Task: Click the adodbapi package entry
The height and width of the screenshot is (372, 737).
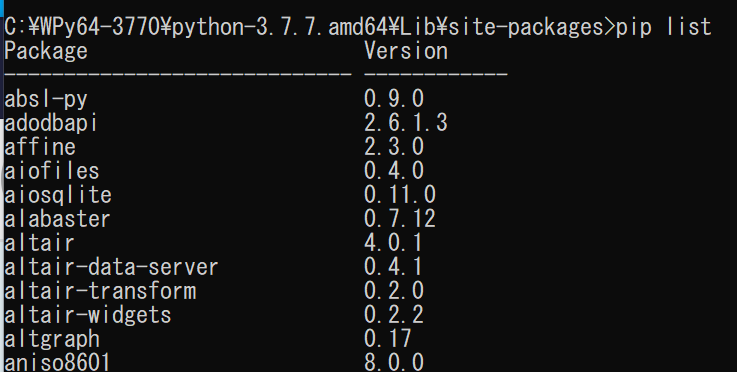Action: pyautogui.click(x=51, y=123)
